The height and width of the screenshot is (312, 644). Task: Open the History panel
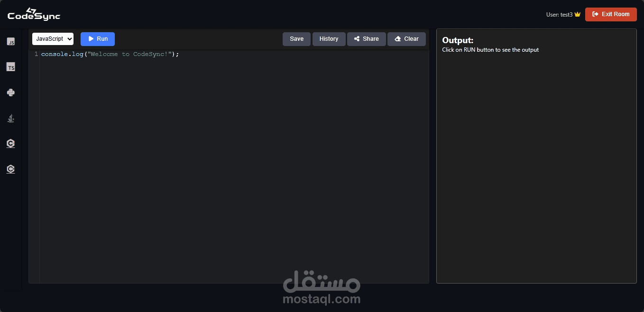tap(329, 39)
